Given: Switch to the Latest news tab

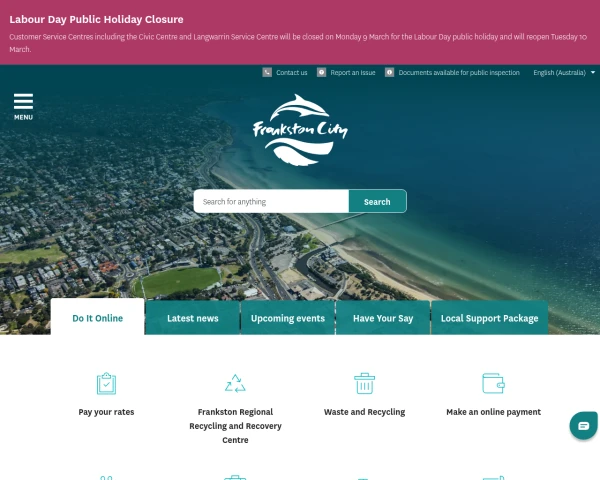Looking at the screenshot, I should pyautogui.click(x=192, y=318).
